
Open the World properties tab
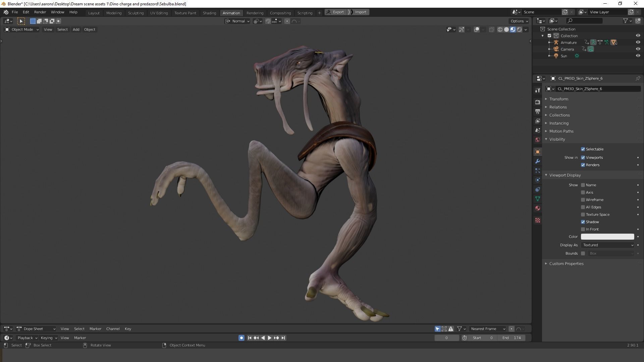(x=538, y=140)
